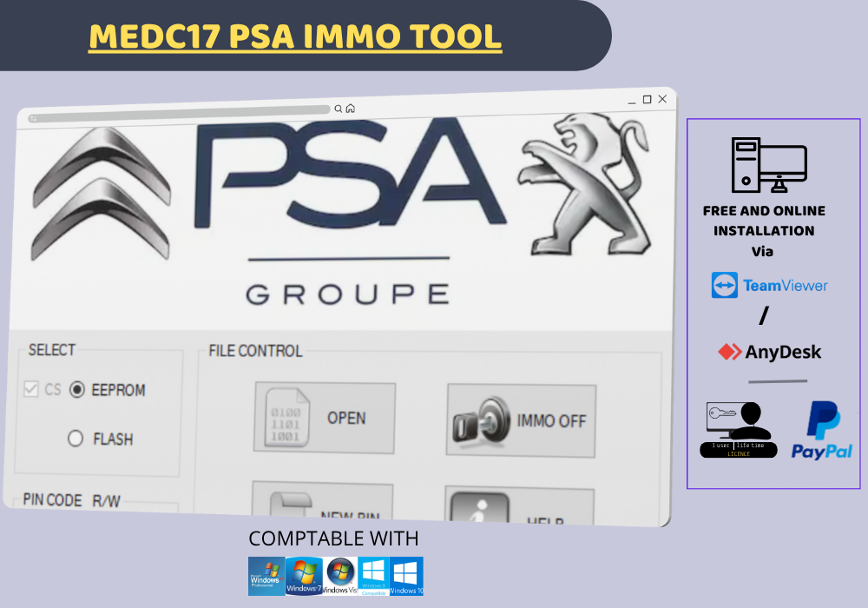This screenshot has height=608, width=868.
Task: Toggle the CS checkbox
Action: coord(31,389)
